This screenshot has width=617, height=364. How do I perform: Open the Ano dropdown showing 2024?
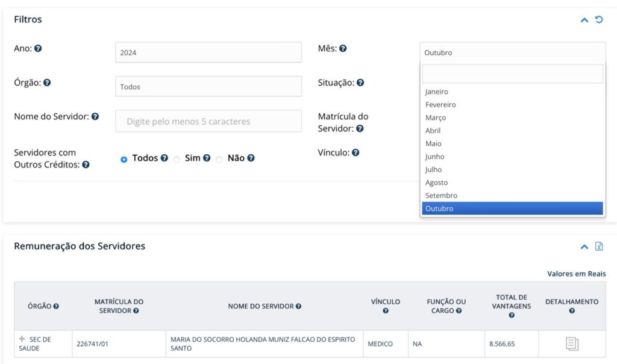click(208, 52)
